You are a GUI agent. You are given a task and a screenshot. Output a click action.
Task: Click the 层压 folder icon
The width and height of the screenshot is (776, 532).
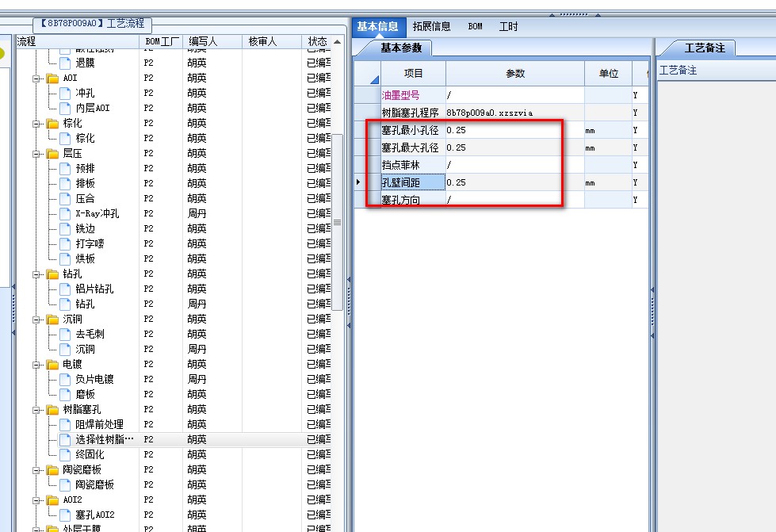52,153
